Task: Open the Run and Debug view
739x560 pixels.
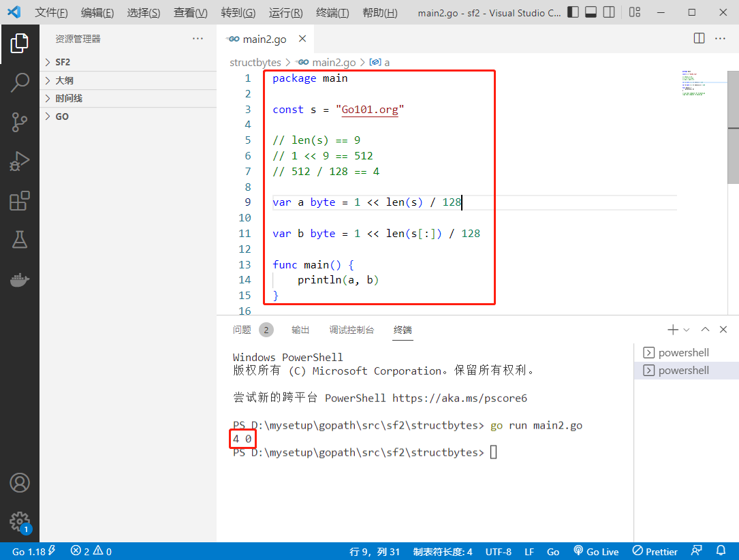Action: pos(19,161)
